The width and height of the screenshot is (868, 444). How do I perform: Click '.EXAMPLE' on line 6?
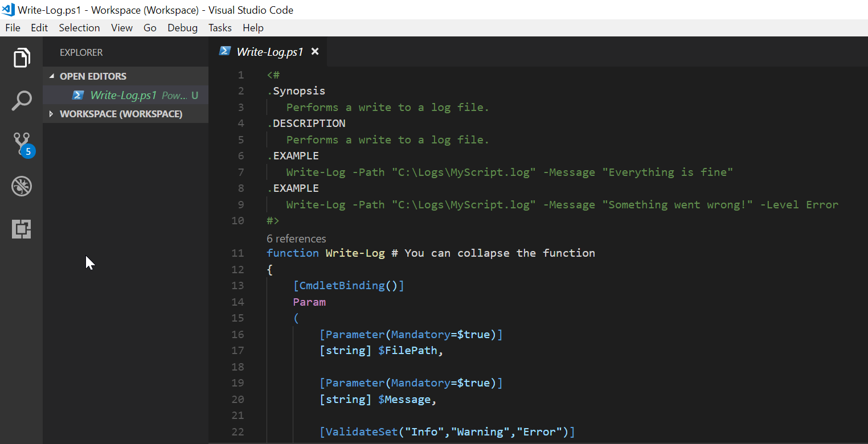(x=293, y=156)
